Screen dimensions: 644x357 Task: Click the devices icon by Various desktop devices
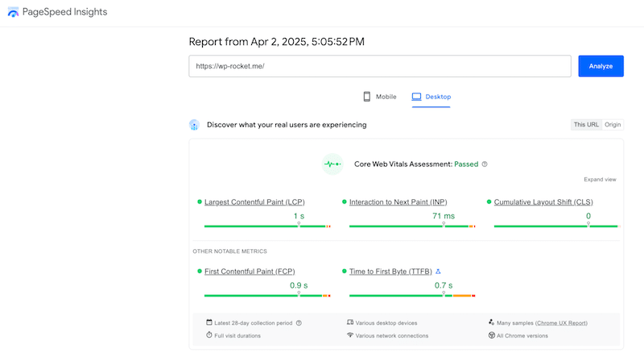pos(350,322)
